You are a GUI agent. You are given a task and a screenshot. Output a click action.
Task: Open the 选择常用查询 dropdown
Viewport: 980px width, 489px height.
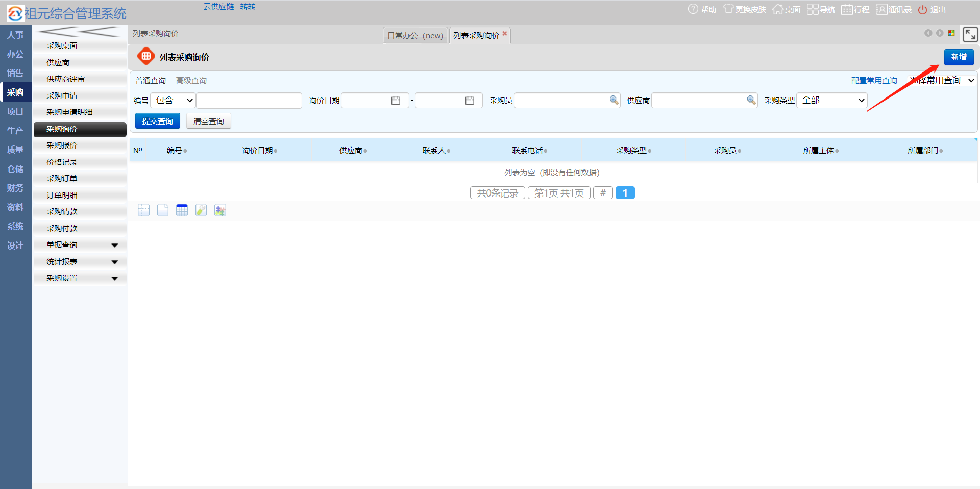942,80
